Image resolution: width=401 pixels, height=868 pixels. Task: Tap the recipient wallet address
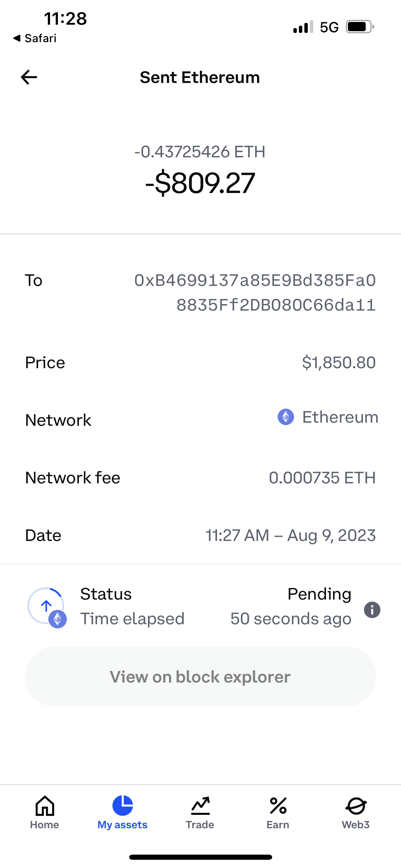[255, 292]
